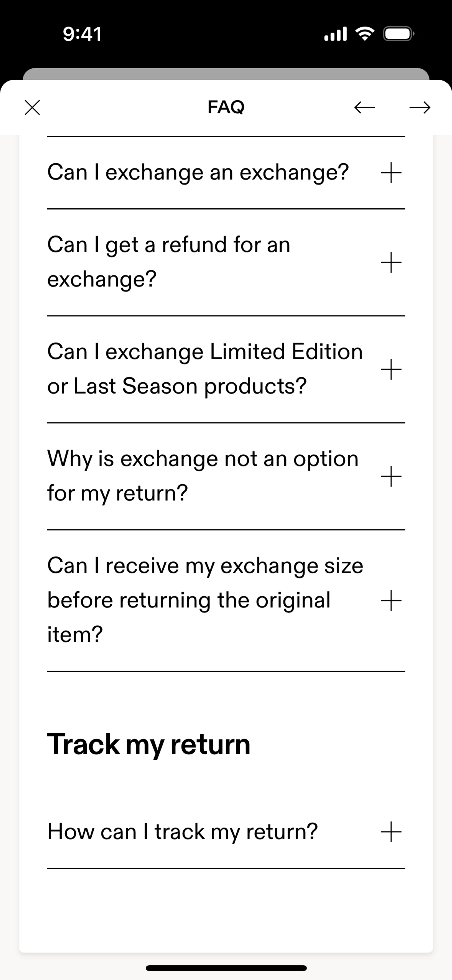Expand 'Can I exchange an exchange?' question

[x=198, y=172]
